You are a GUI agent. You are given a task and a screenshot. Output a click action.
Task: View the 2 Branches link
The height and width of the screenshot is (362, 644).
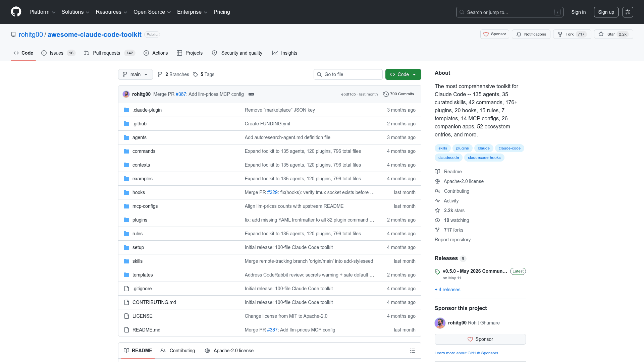pos(173,74)
